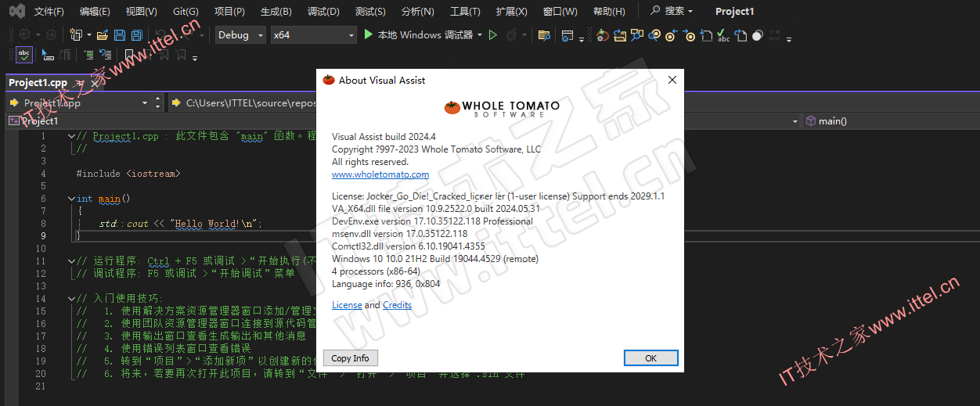Open the local Windows debugger dropdown arrow
The width and height of the screenshot is (980, 406).
480,35
